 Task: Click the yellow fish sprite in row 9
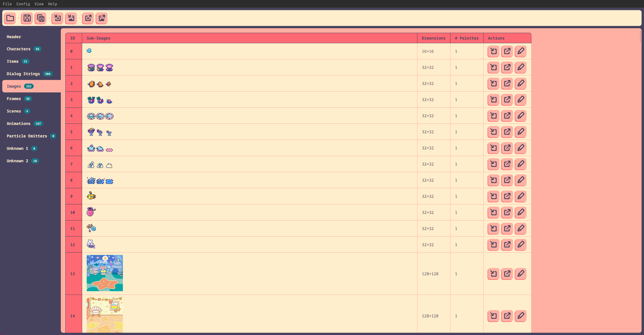click(x=91, y=196)
